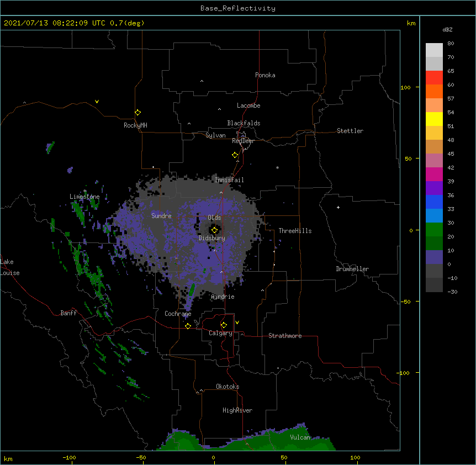
Task: Click the Limestone map label
Action: coord(84,197)
